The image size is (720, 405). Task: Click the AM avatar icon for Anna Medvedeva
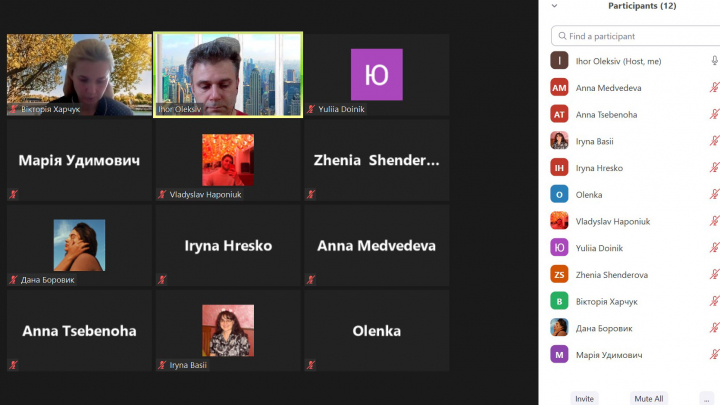coord(559,87)
